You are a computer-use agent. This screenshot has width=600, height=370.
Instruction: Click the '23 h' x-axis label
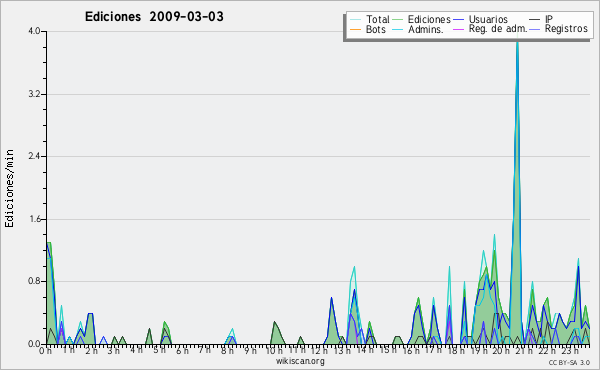[570, 351]
